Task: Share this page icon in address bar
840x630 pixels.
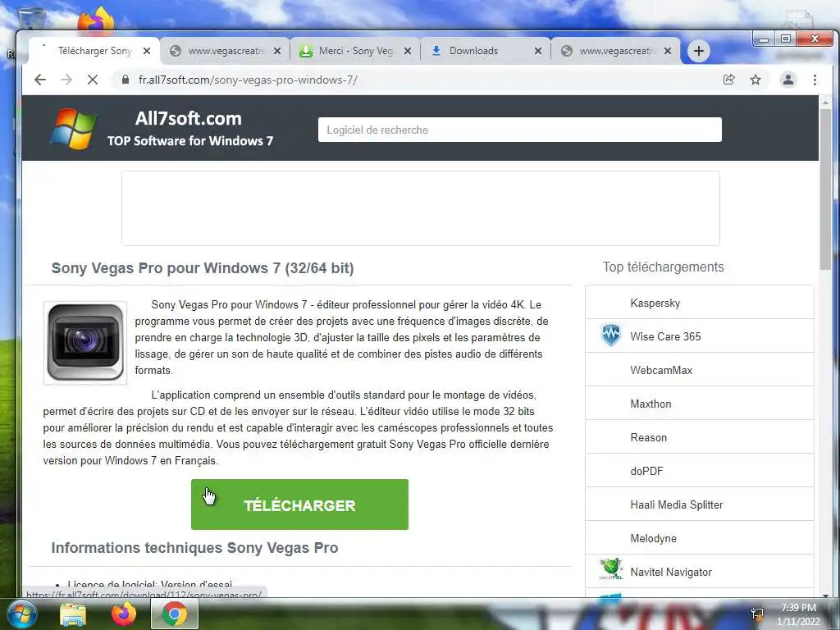Action: [728, 80]
